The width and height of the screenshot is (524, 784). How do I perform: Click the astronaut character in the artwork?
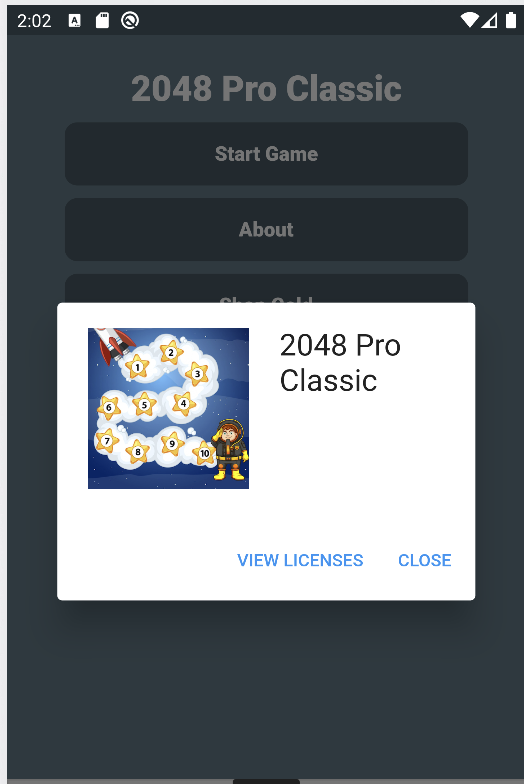(x=230, y=450)
